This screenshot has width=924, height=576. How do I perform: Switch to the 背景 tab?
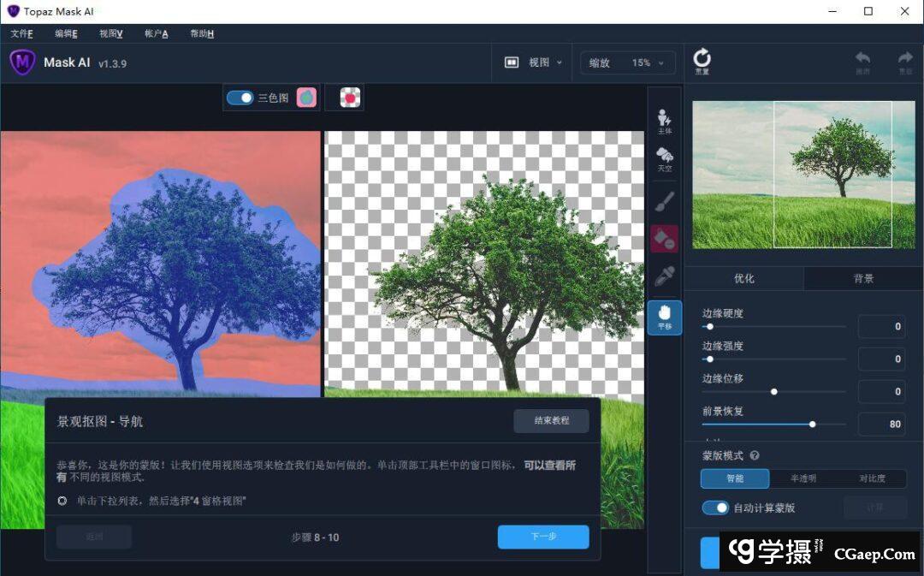[x=863, y=278]
